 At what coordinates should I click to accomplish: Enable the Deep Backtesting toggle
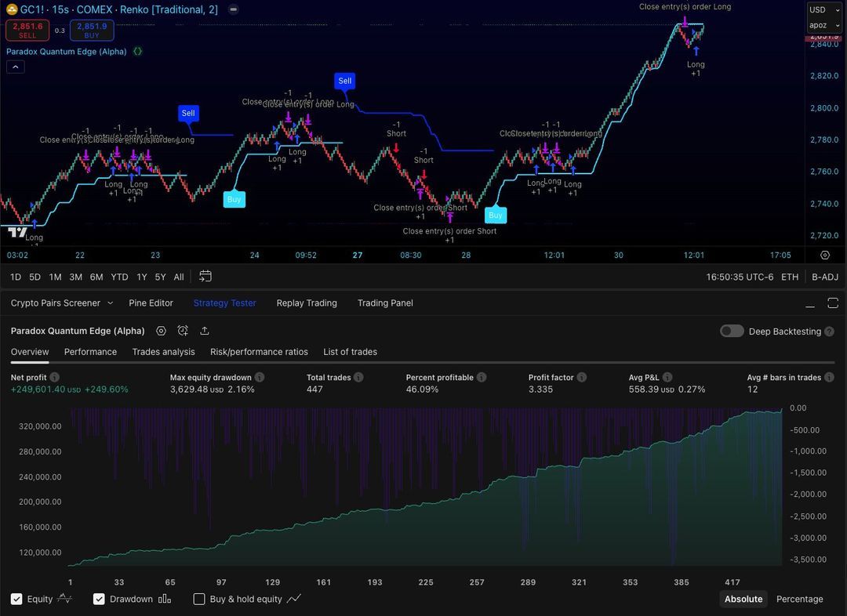[x=731, y=331]
